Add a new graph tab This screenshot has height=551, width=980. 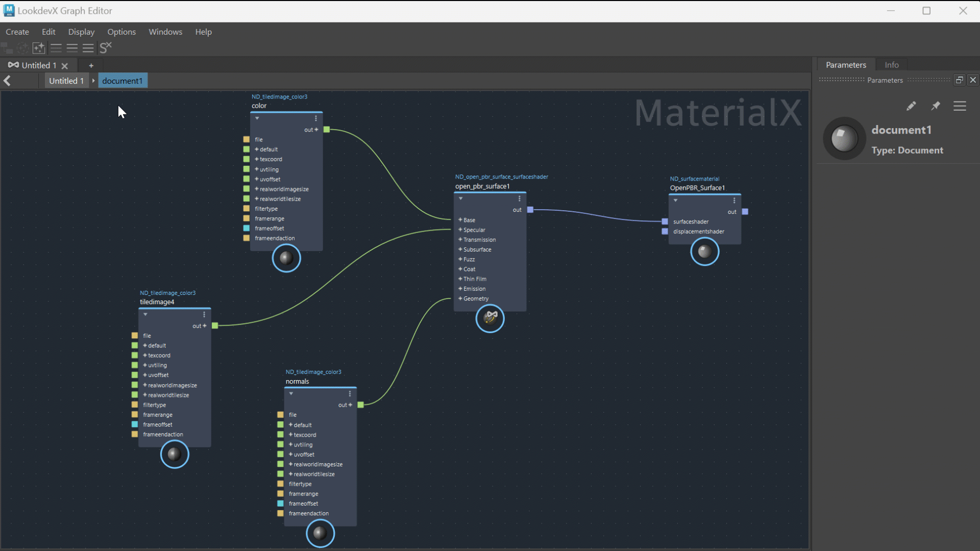(x=91, y=65)
